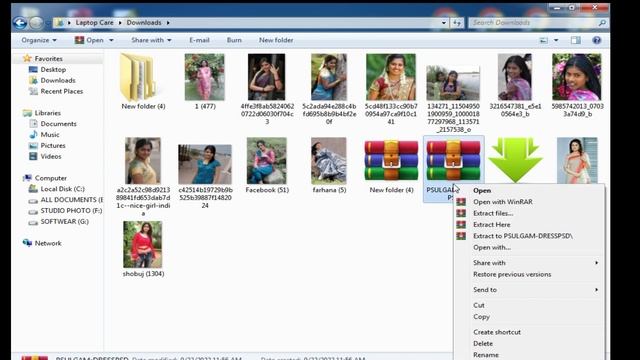Select the 1 (477) image thumbnail
640x360 pixels.
click(204, 77)
